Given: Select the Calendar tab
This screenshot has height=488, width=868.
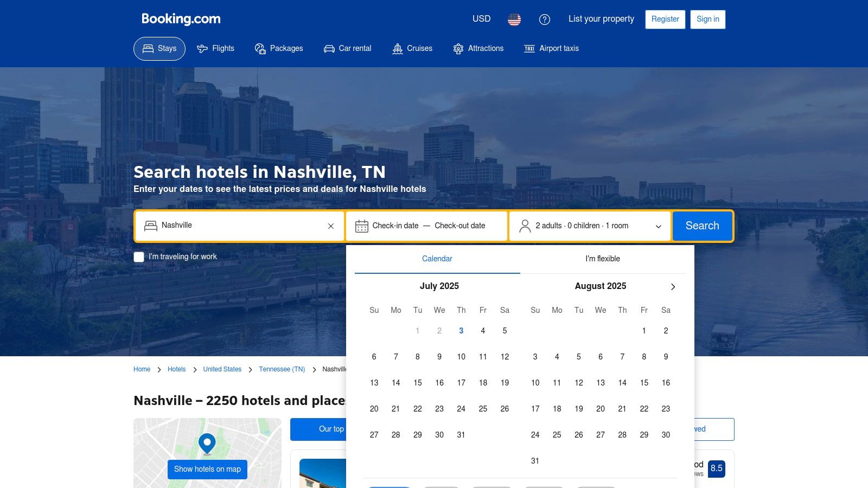Looking at the screenshot, I should pyautogui.click(x=437, y=259).
